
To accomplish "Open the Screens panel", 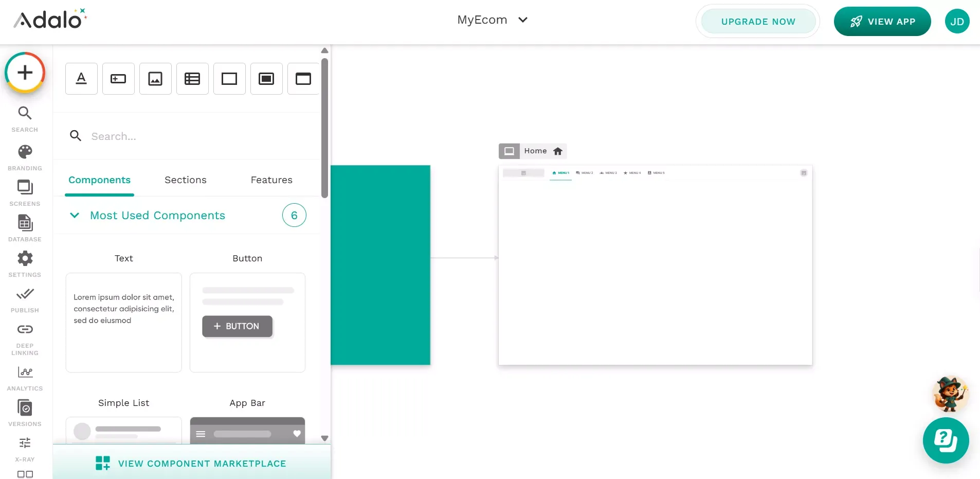I will (x=25, y=193).
